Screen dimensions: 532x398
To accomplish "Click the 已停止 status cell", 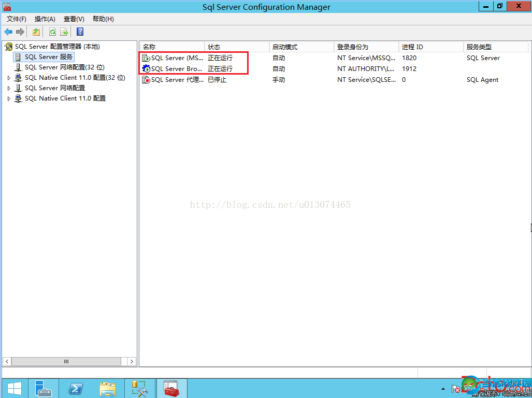I will pyautogui.click(x=217, y=80).
